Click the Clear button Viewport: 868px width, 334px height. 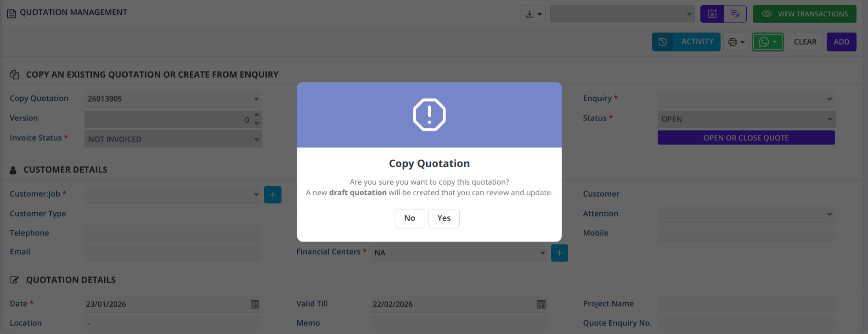pyautogui.click(x=805, y=42)
